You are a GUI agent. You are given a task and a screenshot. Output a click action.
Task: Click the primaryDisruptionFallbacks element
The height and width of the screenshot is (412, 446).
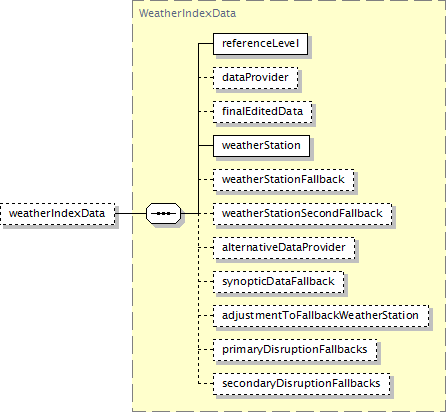tap(295, 350)
